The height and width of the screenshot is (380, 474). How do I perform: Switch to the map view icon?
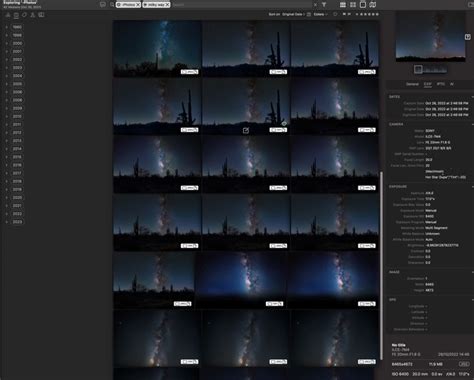click(373, 5)
